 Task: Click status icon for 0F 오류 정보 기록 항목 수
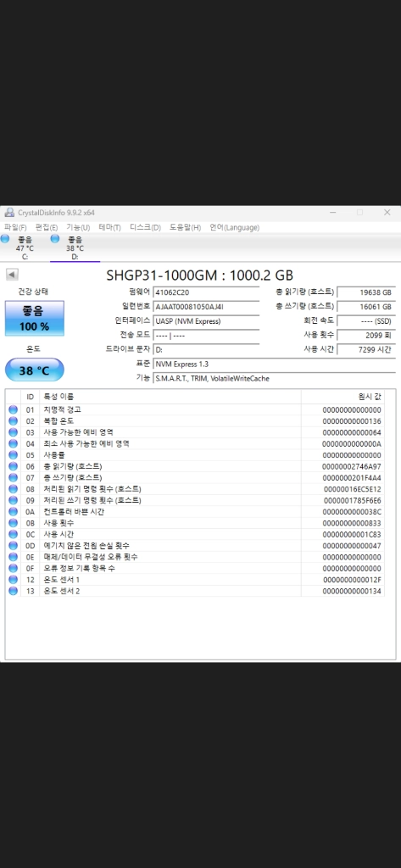pos(14,569)
